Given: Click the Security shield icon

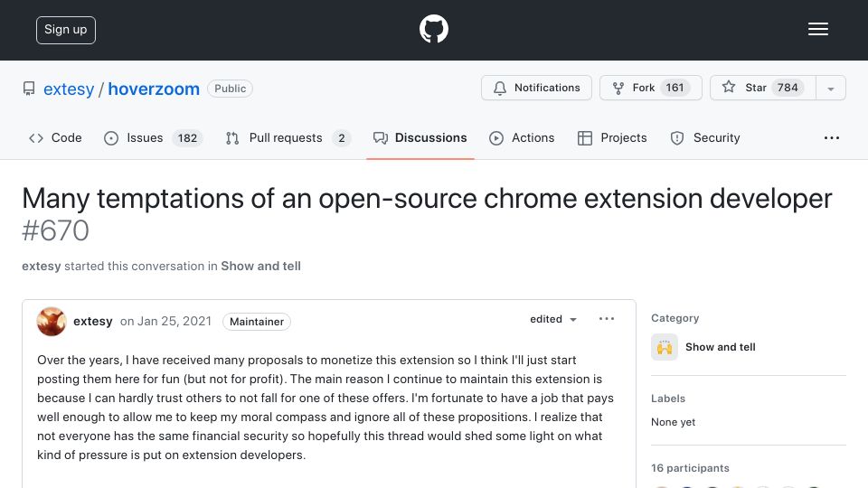Looking at the screenshot, I should 677,138.
